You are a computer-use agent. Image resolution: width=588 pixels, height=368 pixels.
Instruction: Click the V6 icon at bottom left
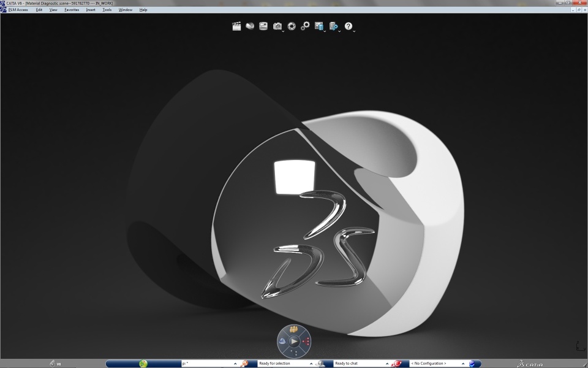point(55,364)
